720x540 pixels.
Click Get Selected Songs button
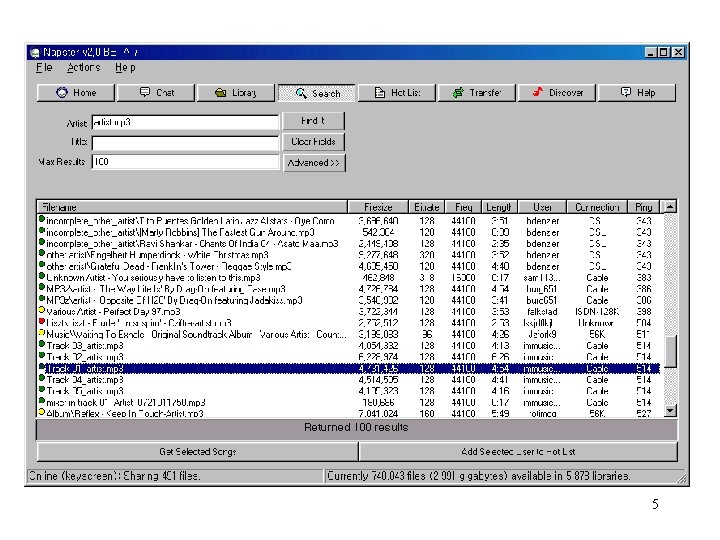click(x=197, y=452)
